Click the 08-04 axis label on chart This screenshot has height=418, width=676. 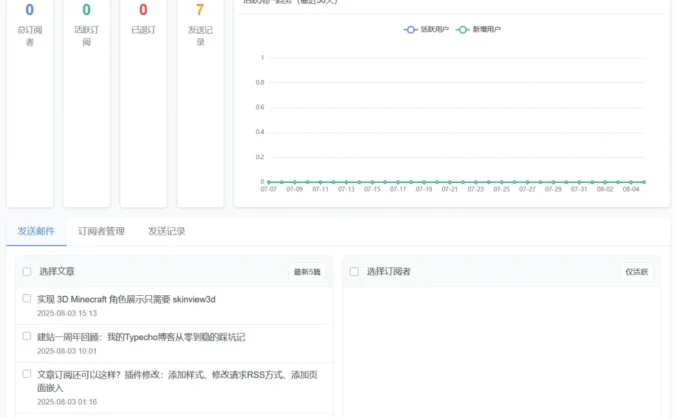coord(631,189)
